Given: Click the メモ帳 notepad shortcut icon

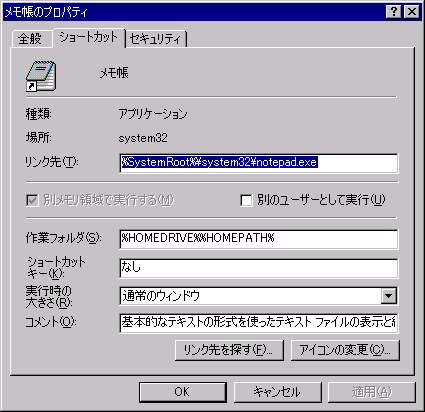Looking at the screenshot, I should point(41,76).
